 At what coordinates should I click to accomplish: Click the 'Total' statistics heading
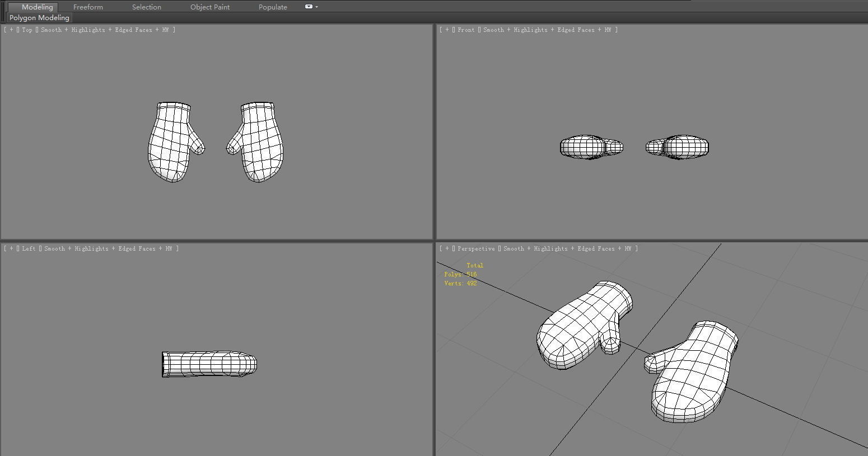475,265
